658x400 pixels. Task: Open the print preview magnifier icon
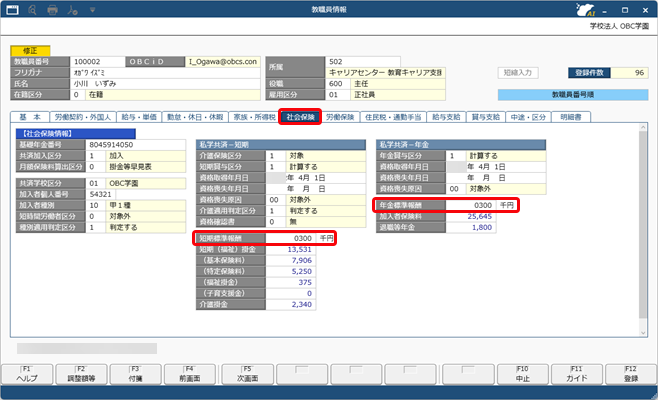[32, 10]
